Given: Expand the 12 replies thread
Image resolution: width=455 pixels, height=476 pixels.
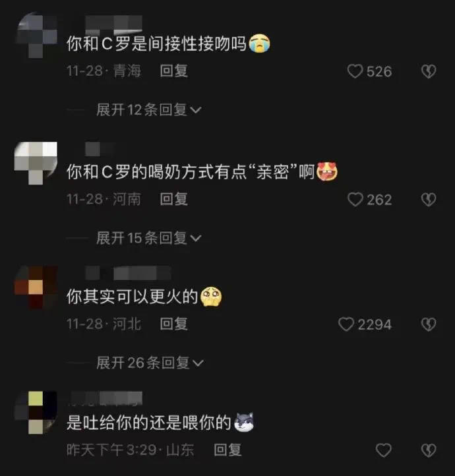Looking at the screenshot, I should click(149, 109).
